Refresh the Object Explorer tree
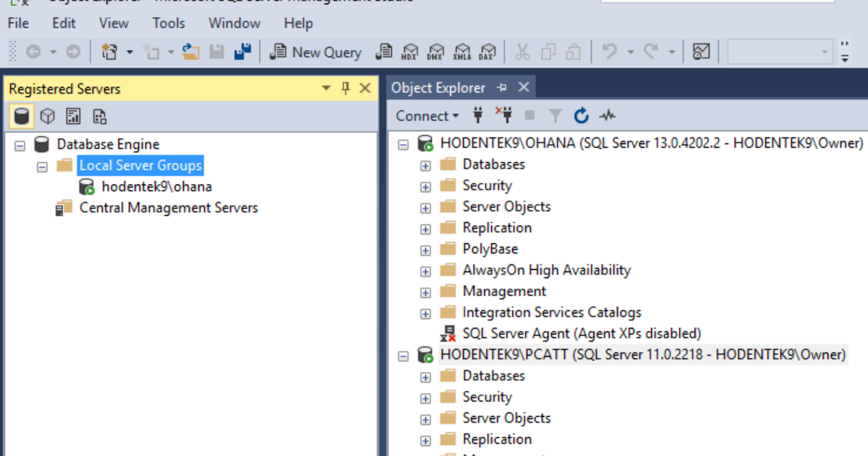868x456 pixels. [x=582, y=116]
